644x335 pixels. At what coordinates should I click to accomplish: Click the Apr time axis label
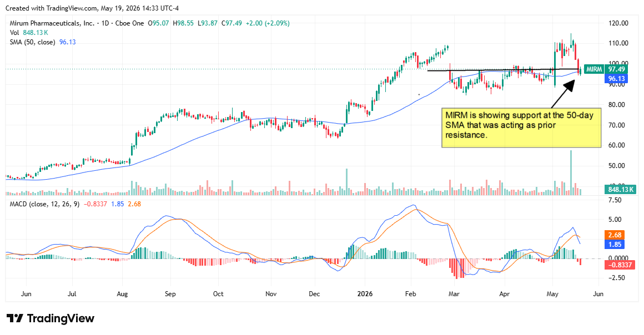point(504,294)
